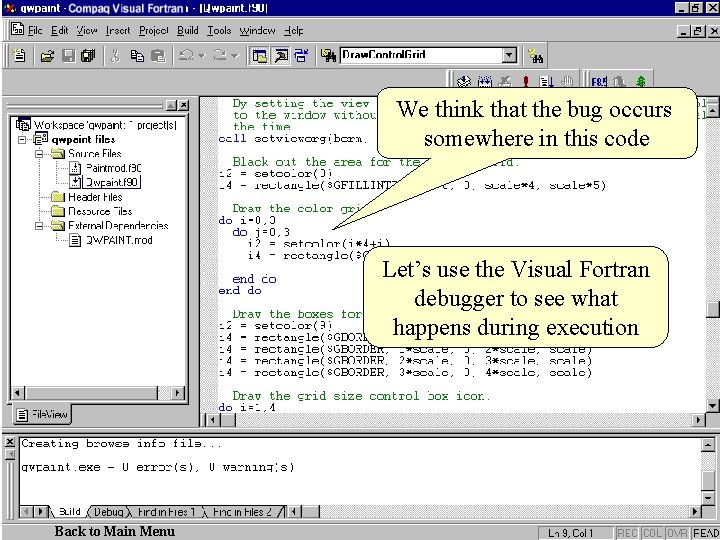Click the Save toolbar icon
This screenshot has width=720, height=540.
coord(68,56)
